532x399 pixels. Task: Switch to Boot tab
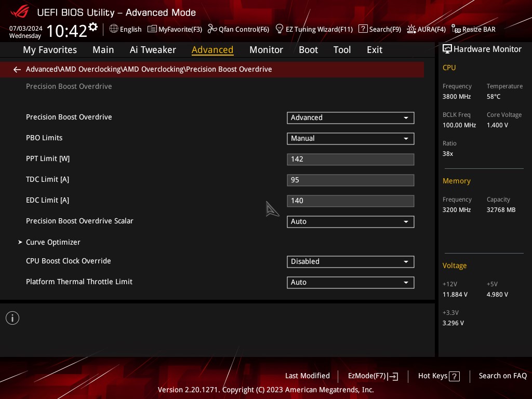(308, 50)
